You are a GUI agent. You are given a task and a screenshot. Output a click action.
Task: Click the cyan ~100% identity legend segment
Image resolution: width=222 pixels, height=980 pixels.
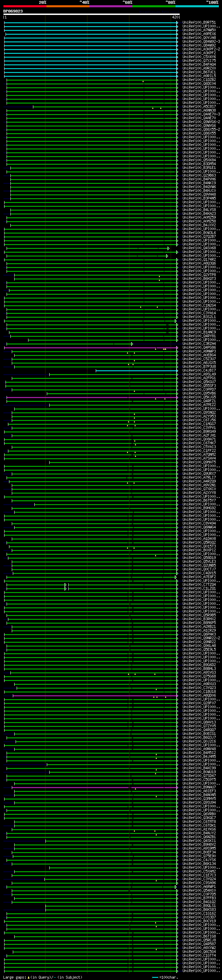[197, 6]
